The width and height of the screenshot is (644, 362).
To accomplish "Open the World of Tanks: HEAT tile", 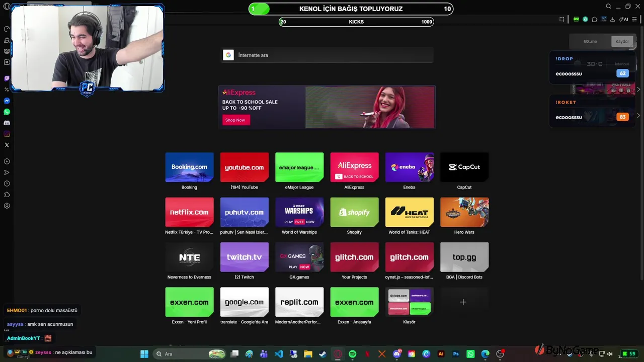I will click(x=410, y=212).
